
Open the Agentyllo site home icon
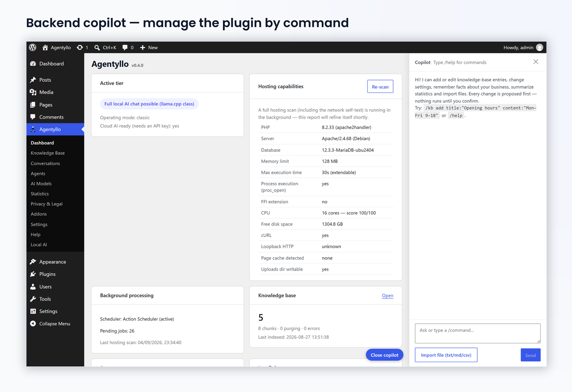pos(45,47)
